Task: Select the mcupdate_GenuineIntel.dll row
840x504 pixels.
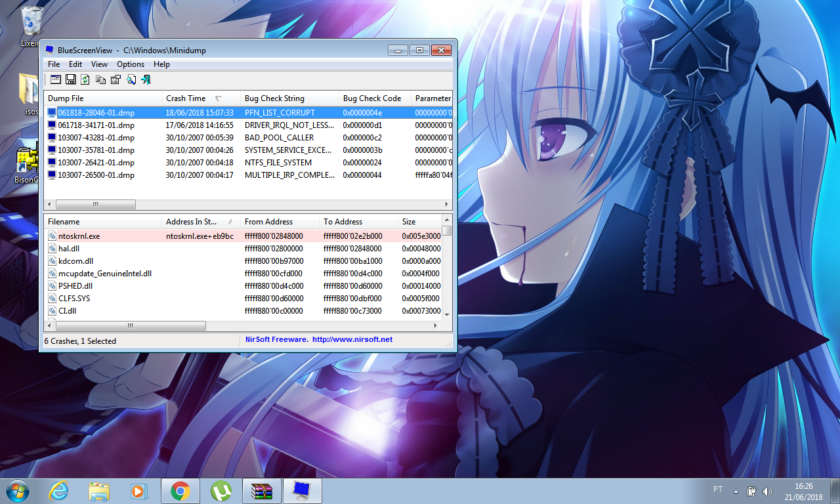Action: tap(243, 274)
